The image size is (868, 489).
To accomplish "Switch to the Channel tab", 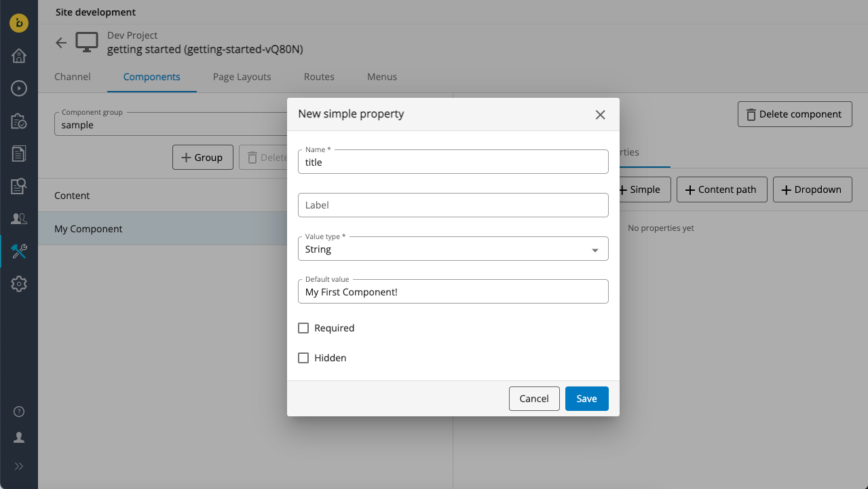I will (73, 77).
